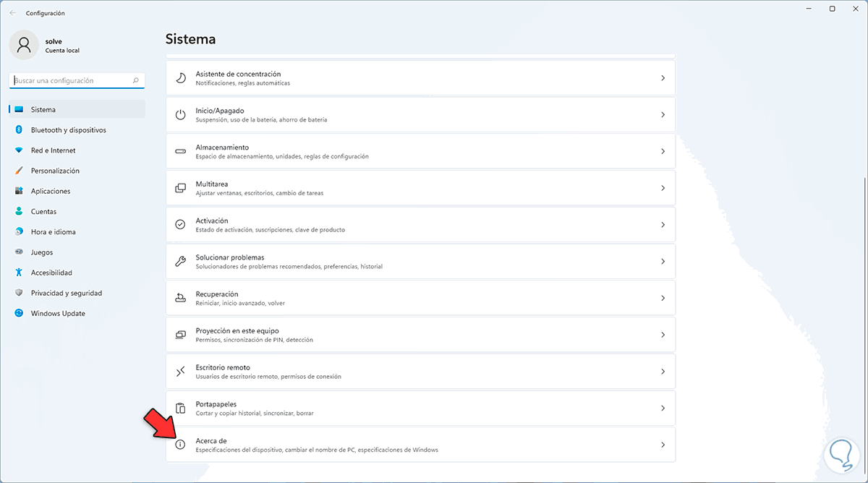Click the Solucionar problemas wrench icon
Screen dimensions: 868x483
tap(181, 261)
